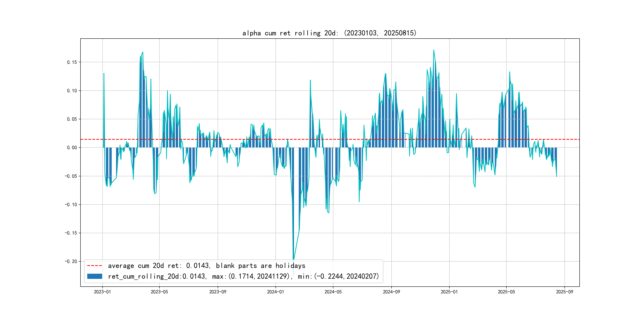Screen dimensions: 644x322
Task: Click the 0.00 y-axis tick label
Action: click(x=72, y=147)
